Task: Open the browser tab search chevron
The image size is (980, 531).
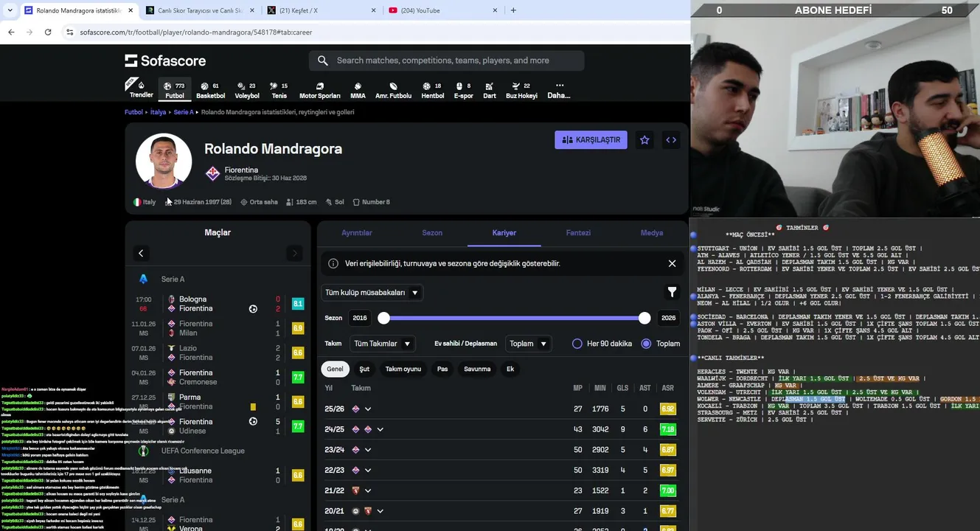Action: tap(10, 10)
